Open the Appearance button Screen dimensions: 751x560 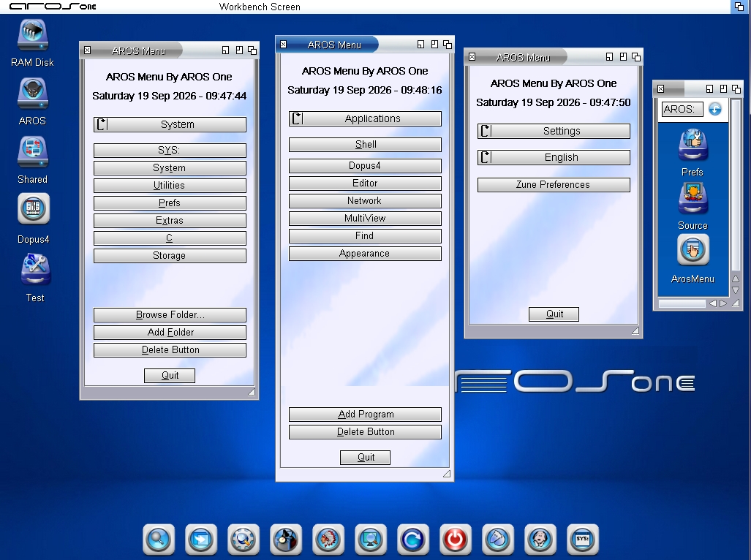click(365, 254)
